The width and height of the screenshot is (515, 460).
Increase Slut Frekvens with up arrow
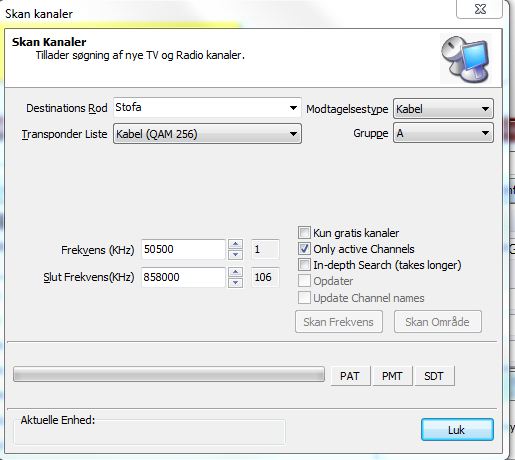click(235, 272)
